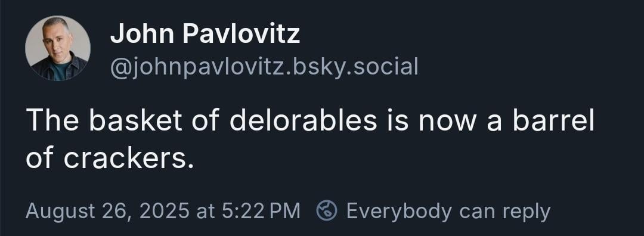Click the post text about delorables
644x236 pixels.
[310, 139]
